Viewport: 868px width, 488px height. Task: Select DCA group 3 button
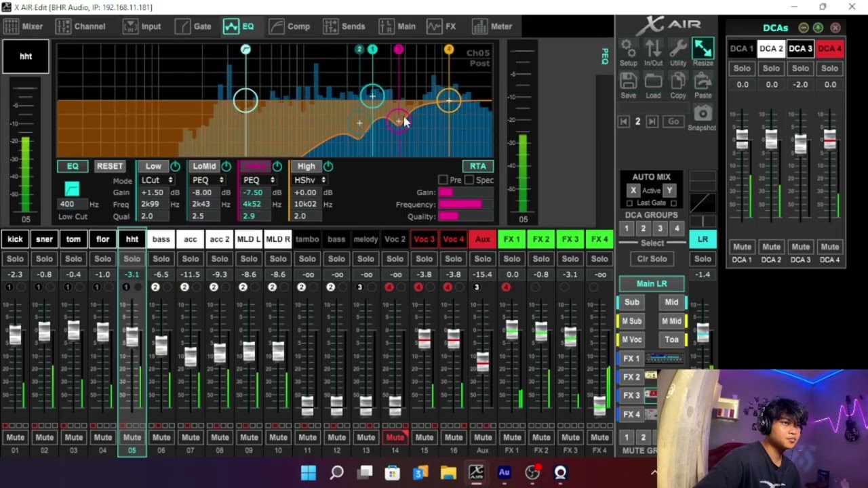(x=660, y=229)
